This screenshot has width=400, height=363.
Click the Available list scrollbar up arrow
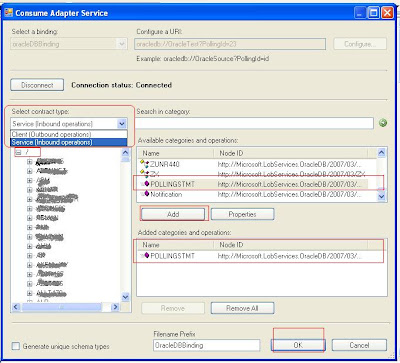click(x=381, y=153)
